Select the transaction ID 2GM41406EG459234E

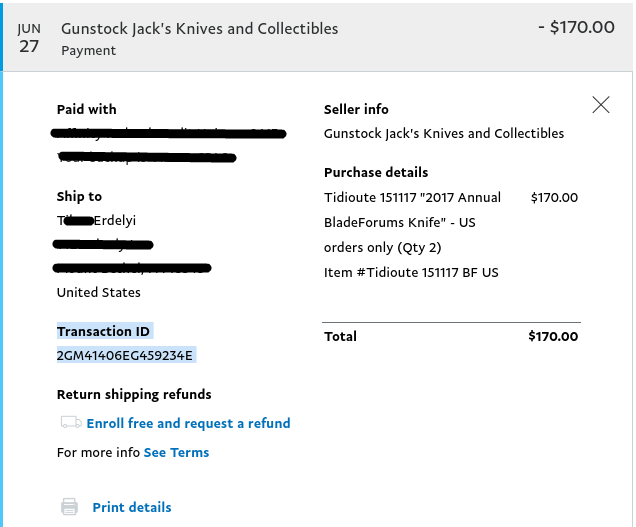pos(126,355)
